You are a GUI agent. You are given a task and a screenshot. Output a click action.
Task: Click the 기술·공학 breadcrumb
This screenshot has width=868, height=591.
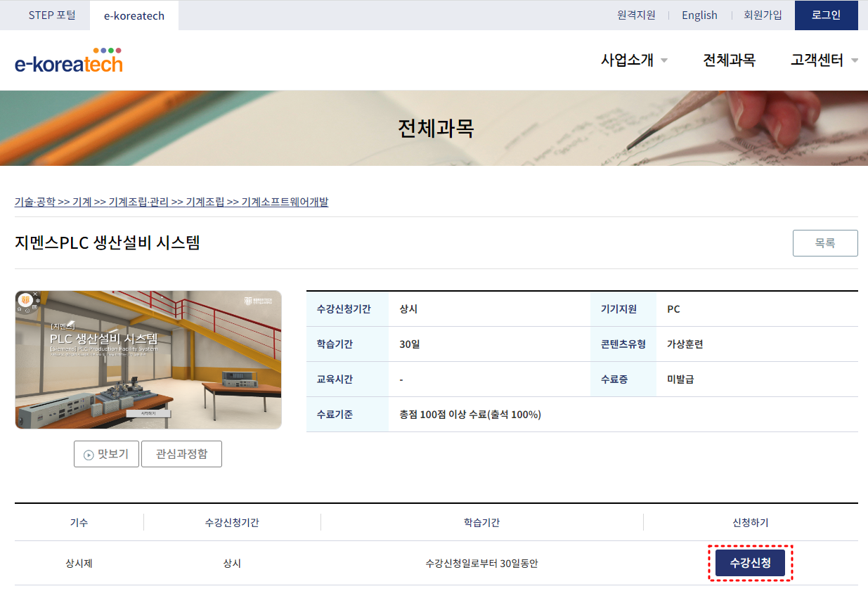tap(34, 202)
